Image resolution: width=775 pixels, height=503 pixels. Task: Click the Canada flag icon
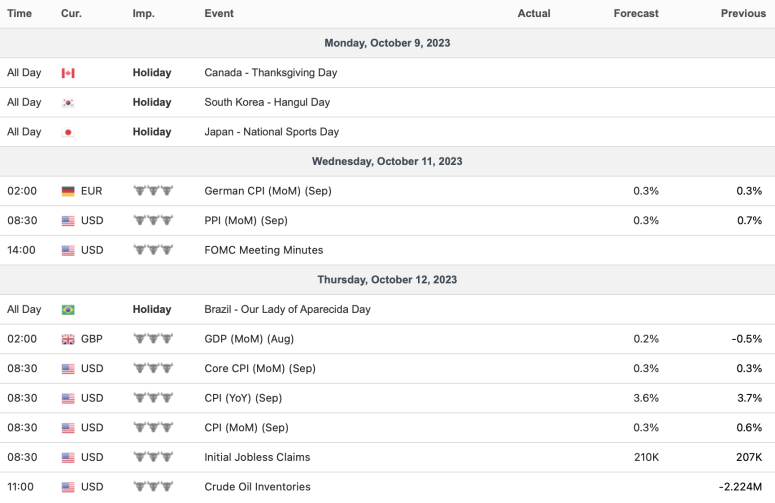pyautogui.click(x=68, y=73)
